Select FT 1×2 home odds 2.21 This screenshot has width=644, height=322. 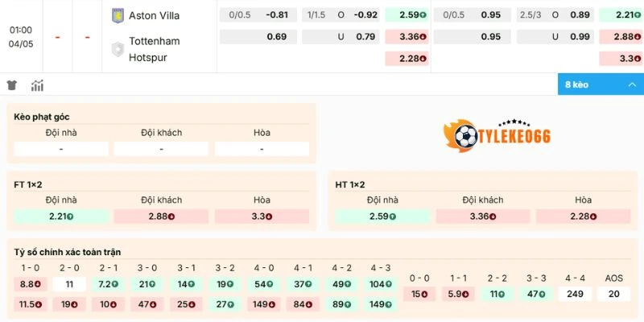click(61, 217)
